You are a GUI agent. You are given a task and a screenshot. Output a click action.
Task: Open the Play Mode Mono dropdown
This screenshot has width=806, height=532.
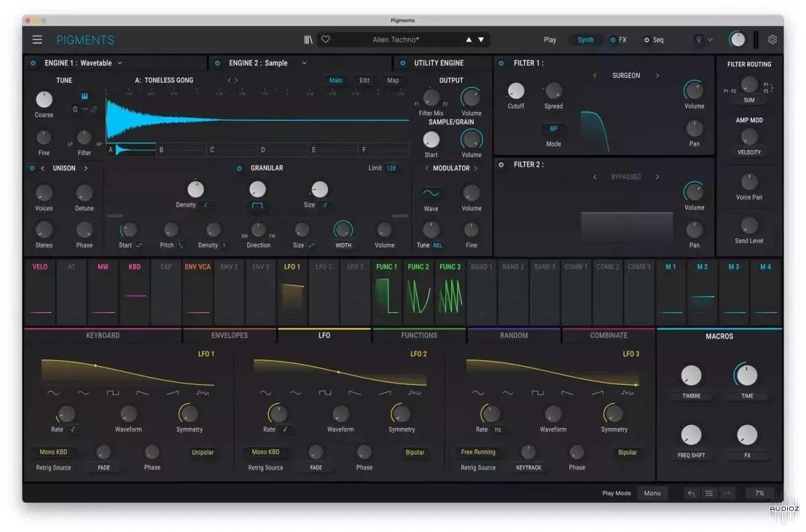coord(652,493)
